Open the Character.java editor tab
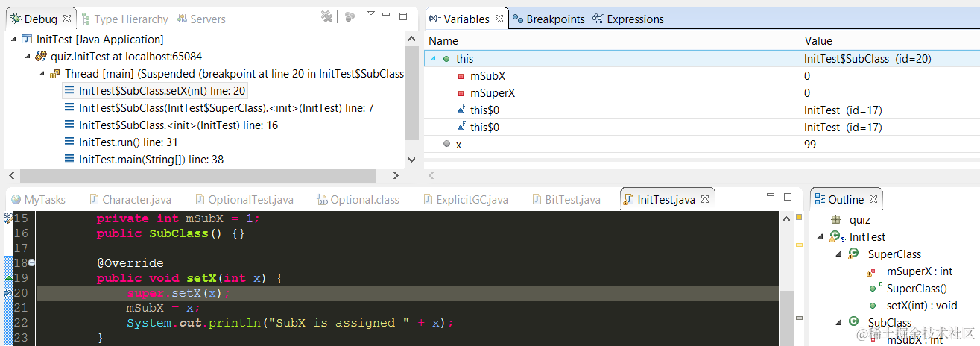The height and width of the screenshot is (346, 980). (x=130, y=200)
